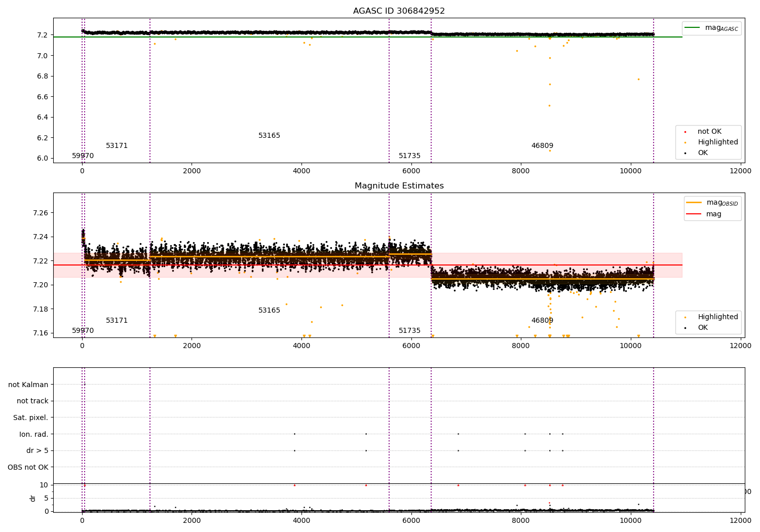This screenshot has height=532, width=760.
Task: Click the 'not Kalman' axis label
Action: 28,385
